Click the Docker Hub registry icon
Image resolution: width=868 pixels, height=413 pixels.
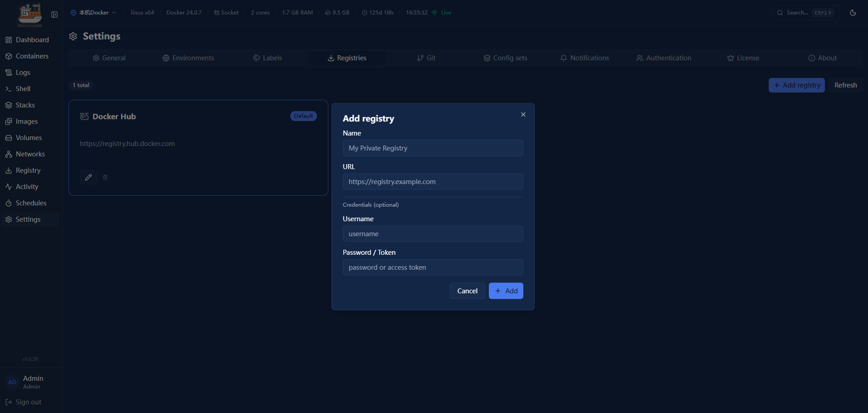pos(84,117)
